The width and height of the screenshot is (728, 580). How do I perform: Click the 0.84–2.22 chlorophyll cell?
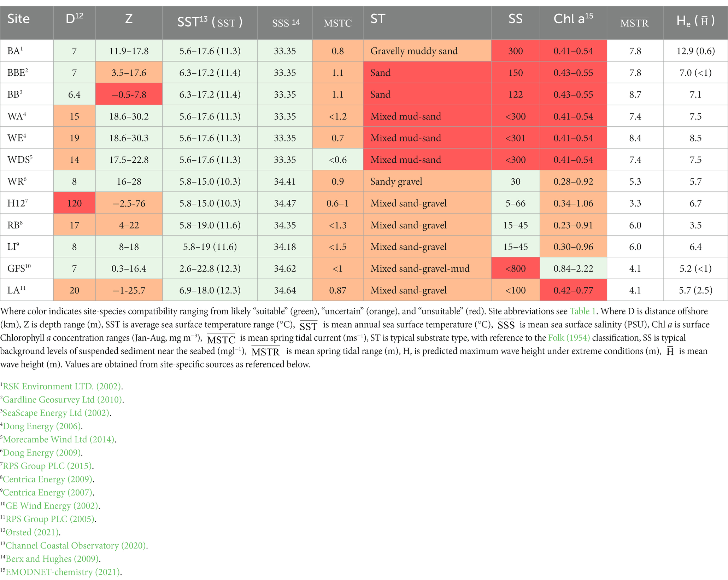[x=573, y=268]
